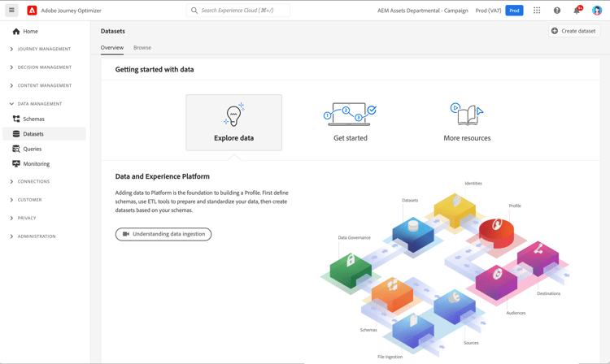
Task: Click Data and Experience Platform heading
Action: [x=162, y=176]
